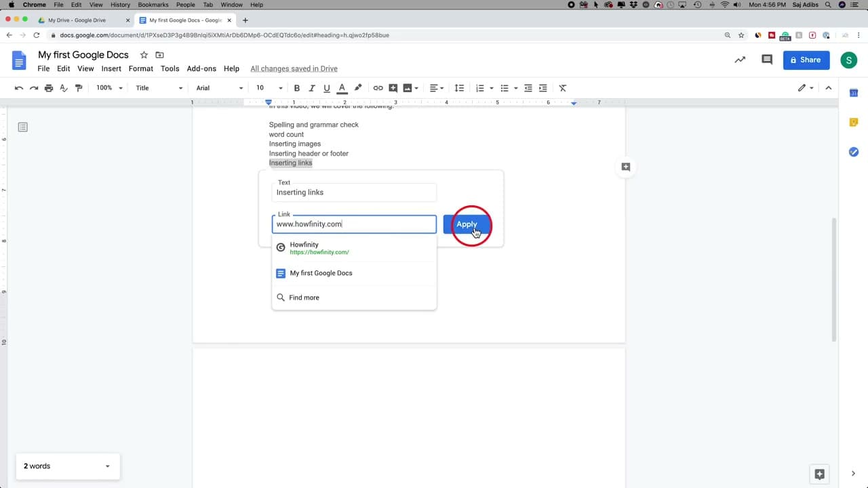The image size is (868, 488).
Task: Open the text alignment dropdown
Action: pos(437,88)
